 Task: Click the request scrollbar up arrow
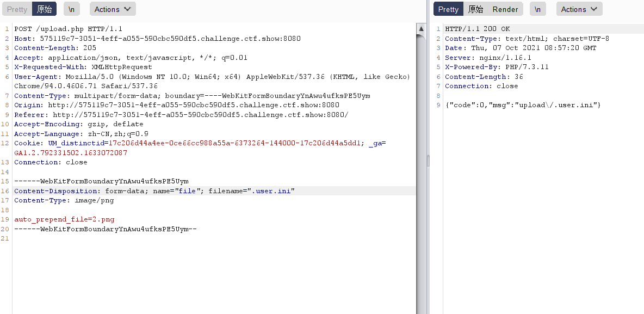(x=421, y=29)
